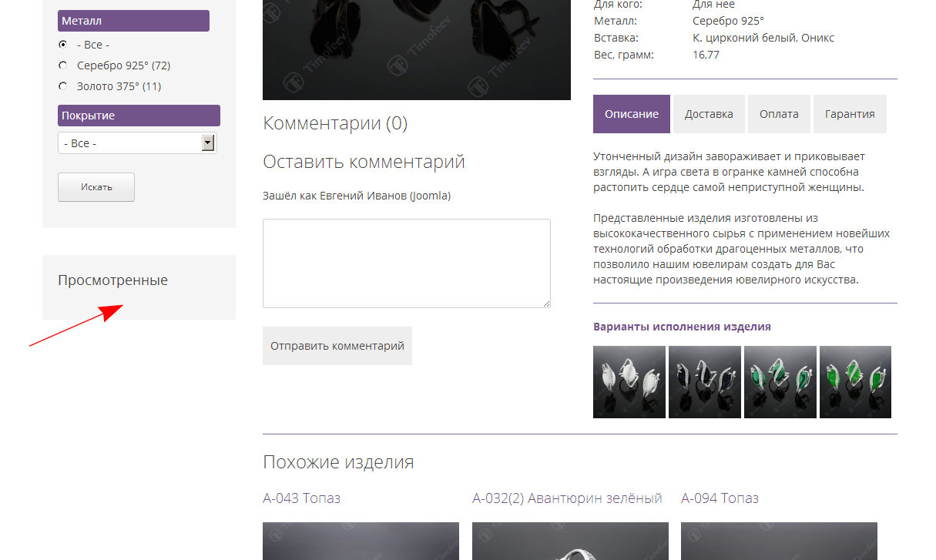Open the Покрытие dropdown list
The image size is (936, 560).
coord(137,143)
